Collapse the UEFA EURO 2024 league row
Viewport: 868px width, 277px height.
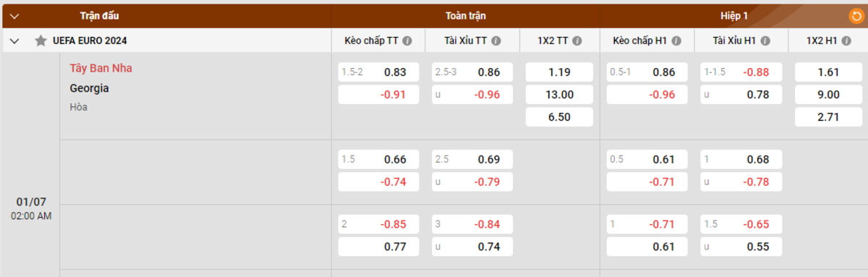coord(14,41)
